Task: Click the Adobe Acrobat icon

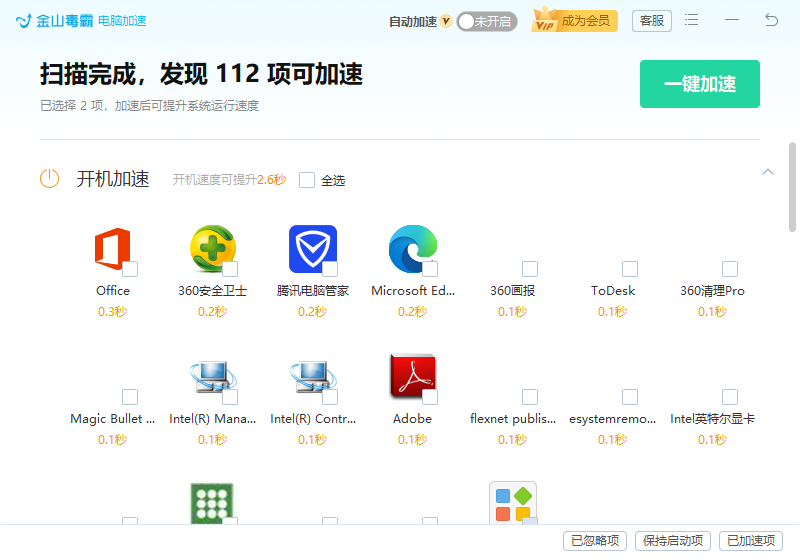Action: click(412, 376)
